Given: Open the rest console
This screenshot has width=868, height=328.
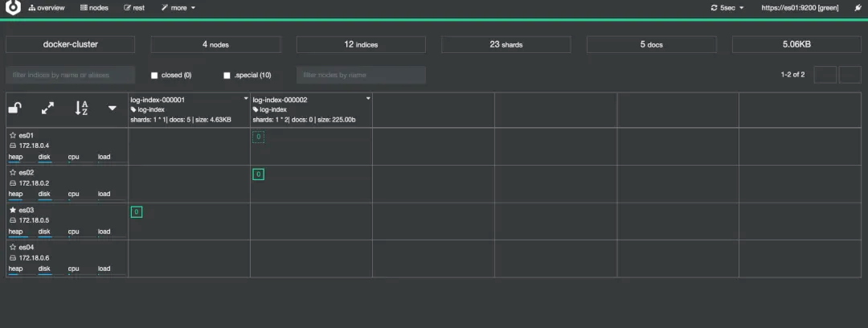Looking at the screenshot, I should pyautogui.click(x=134, y=8).
